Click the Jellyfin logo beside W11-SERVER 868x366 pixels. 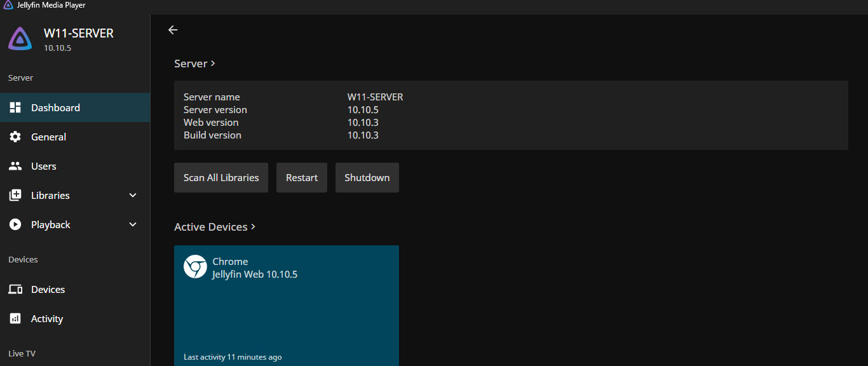(x=20, y=39)
